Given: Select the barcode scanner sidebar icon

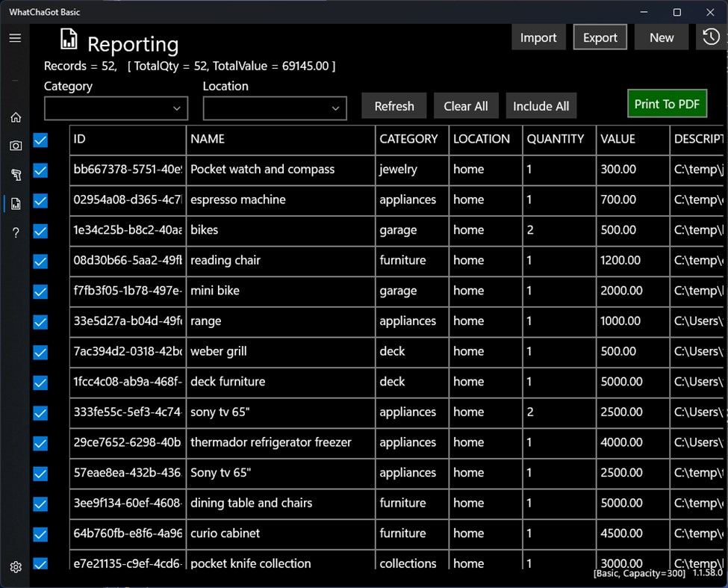Looking at the screenshot, I should (15, 175).
